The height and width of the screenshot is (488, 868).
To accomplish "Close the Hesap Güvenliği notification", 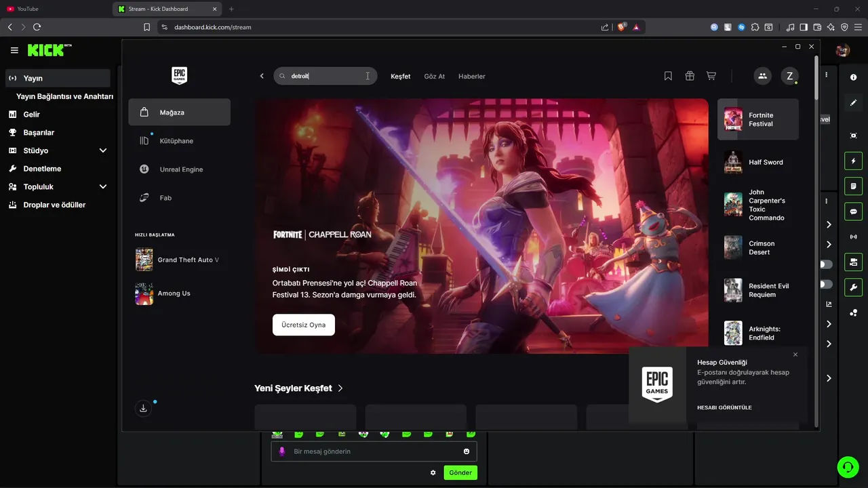I will pos(795,354).
